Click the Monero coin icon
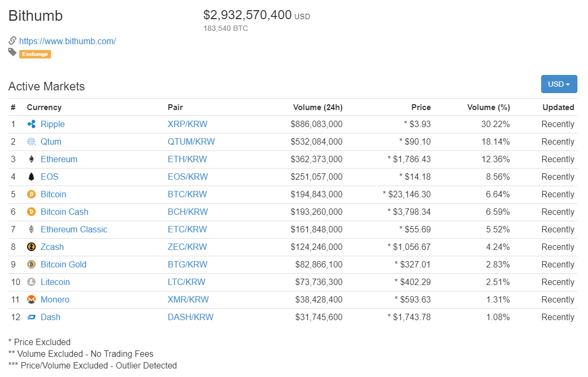The height and width of the screenshot is (377, 588). pyautogui.click(x=31, y=300)
